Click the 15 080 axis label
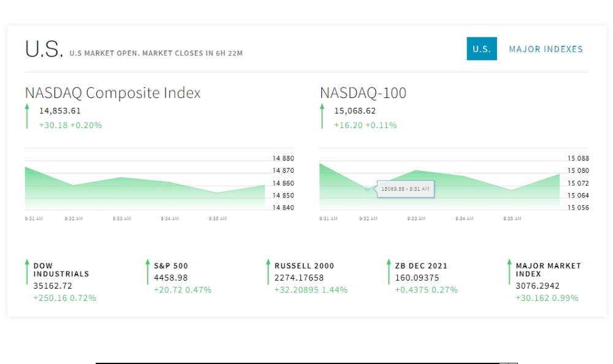 (578, 170)
